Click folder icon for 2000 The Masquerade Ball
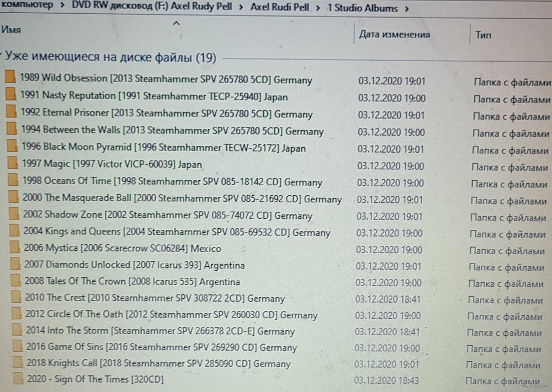This screenshot has width=552, height=392. (13, 196)
